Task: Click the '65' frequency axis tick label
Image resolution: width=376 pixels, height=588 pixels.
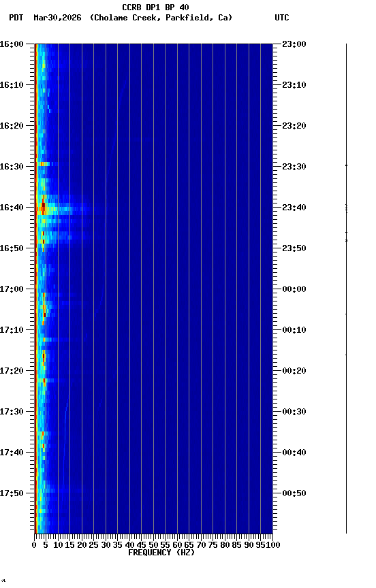Action: [189, 546]
